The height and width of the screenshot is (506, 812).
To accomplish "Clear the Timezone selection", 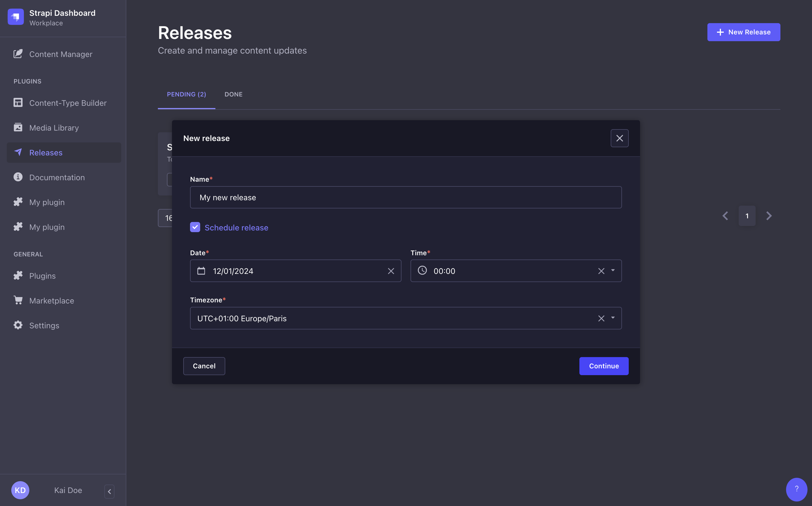I will (x=601, y=318).
